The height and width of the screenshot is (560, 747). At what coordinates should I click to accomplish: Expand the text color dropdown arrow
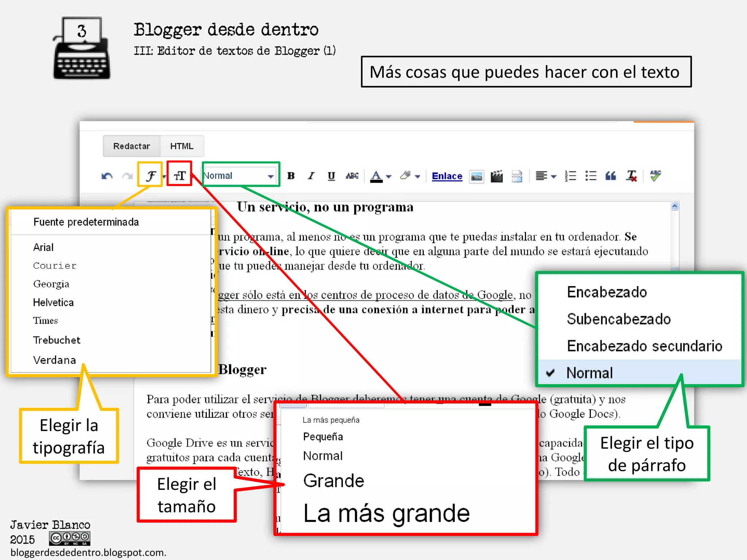pos(389,177)
